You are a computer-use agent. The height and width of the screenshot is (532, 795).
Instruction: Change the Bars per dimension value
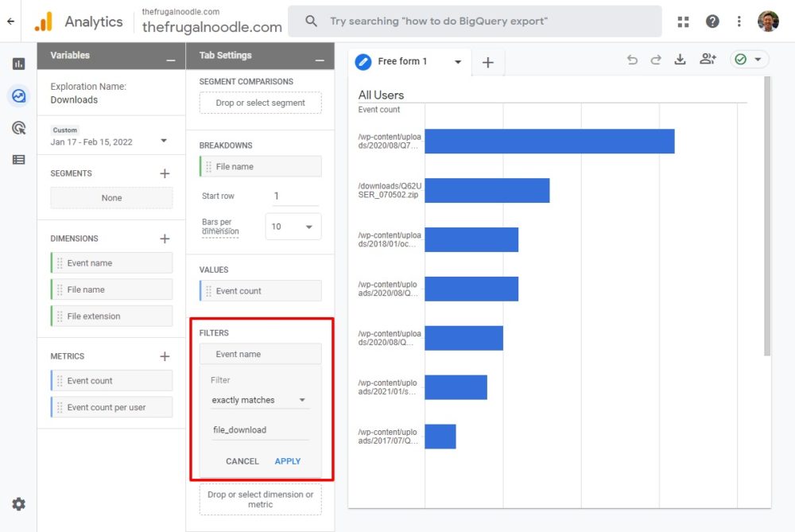[295, 226]
